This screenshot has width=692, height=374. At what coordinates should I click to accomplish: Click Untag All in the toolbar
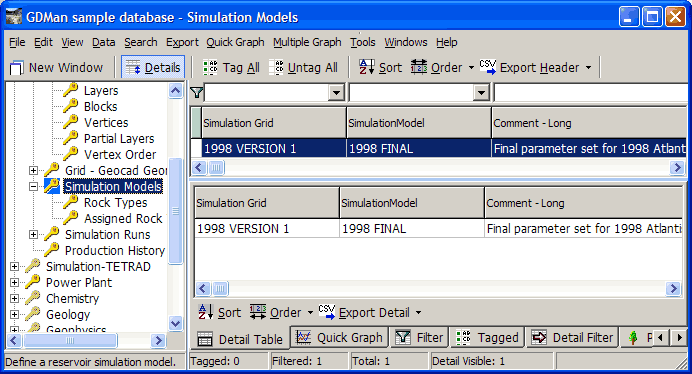pos(303,68)
